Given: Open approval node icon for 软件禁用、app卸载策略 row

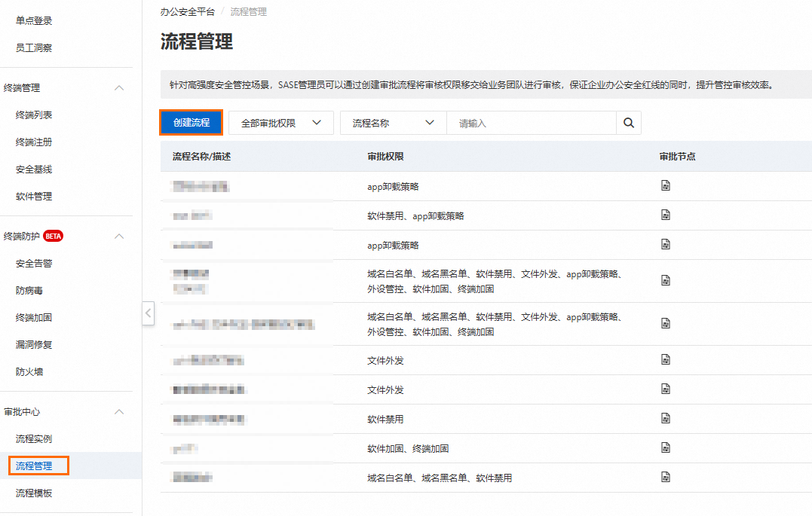Looking at the screenshot, I should click(x=666, y=215).
